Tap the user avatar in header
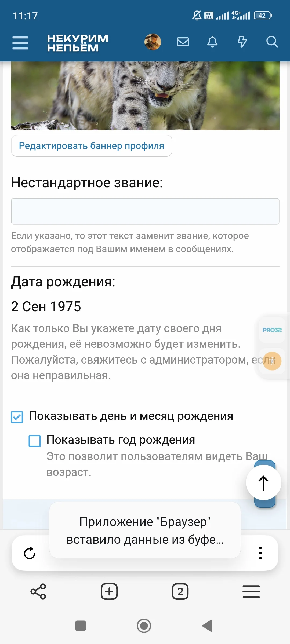The width and height of the screenshot is (290, 644). coord(153,42)
